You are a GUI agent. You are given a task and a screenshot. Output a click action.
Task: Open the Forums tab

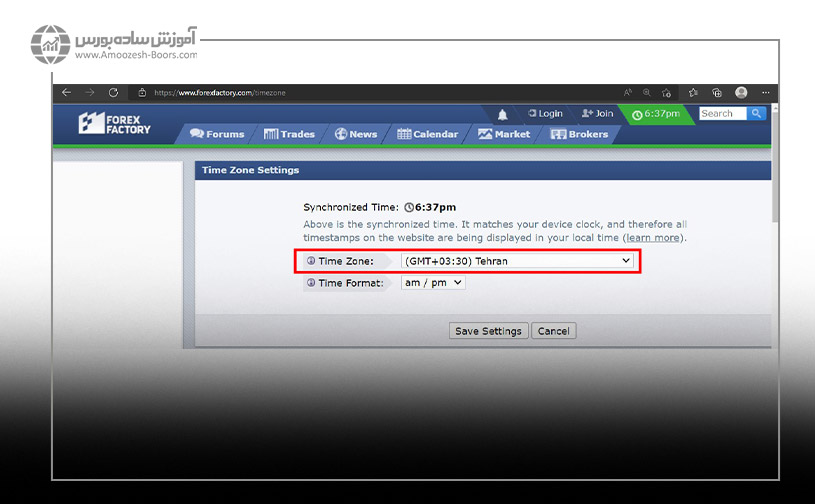coord(217,134)
